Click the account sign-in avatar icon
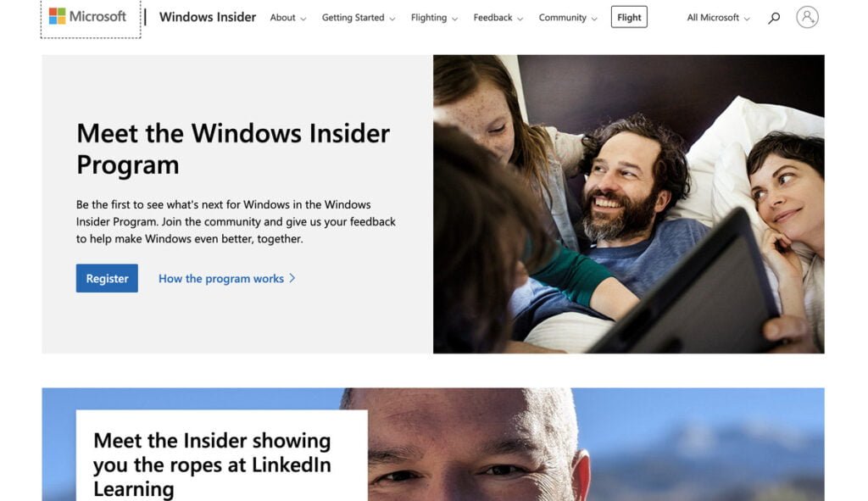Viewport: 868px width, 501px height. click(807, 17)
